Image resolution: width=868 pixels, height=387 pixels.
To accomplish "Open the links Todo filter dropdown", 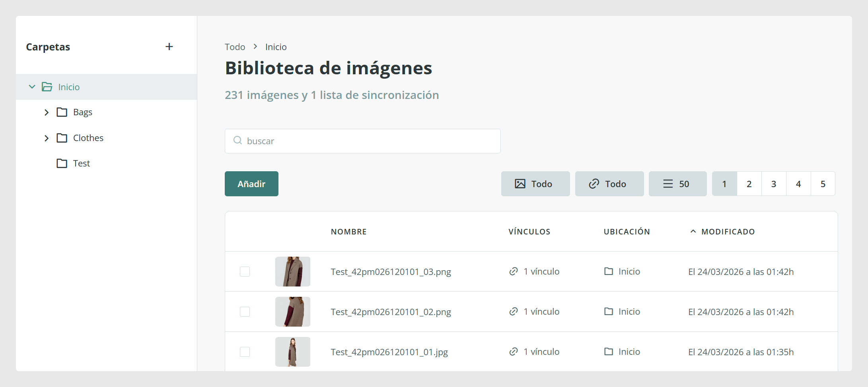I will tap(609, 184).
